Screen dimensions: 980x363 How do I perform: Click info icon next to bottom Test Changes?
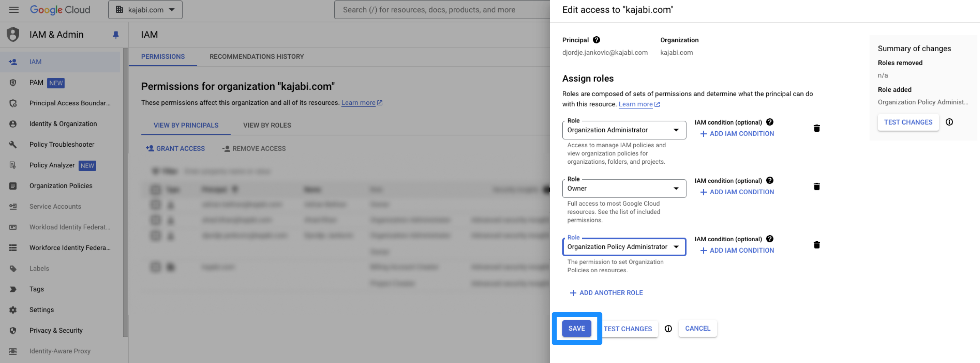668,329
